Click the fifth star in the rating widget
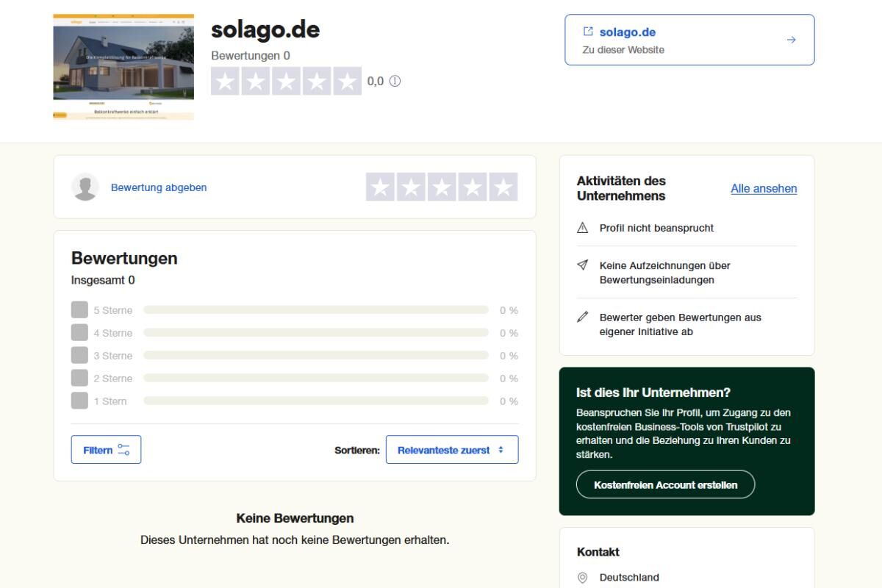Viewport: 882px width, 588px height. pyautogui.click(x=502, y=187)
